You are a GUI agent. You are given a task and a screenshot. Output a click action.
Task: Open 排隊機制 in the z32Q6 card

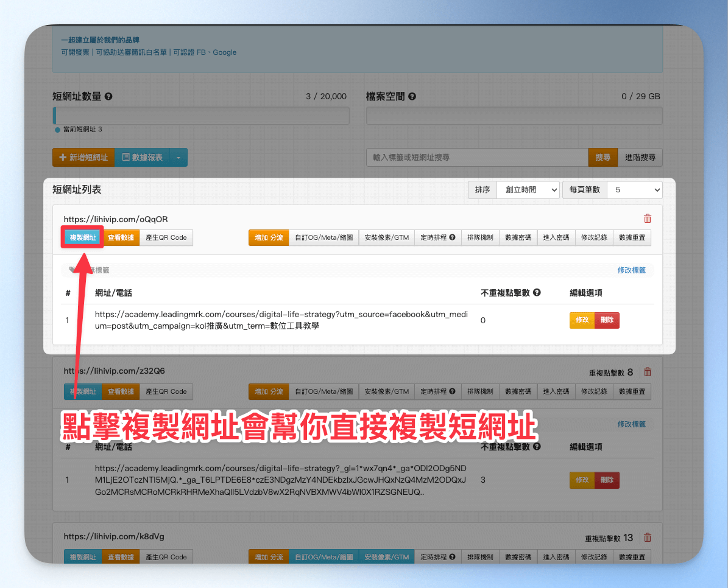480,391
